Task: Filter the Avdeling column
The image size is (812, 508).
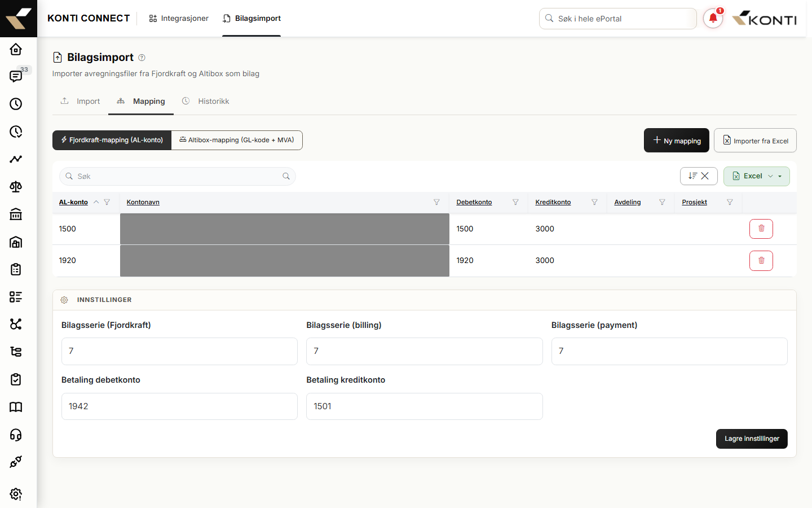Action: tap(662, 202)
